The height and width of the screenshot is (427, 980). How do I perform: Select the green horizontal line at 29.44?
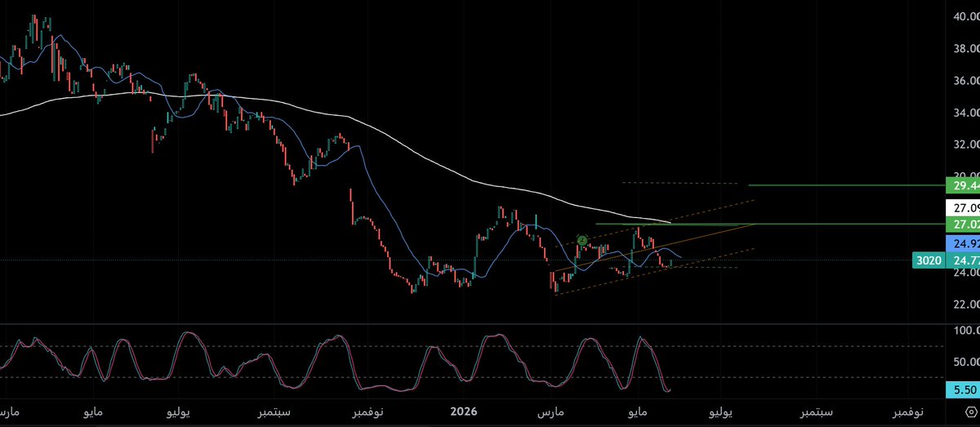(845, 185)
